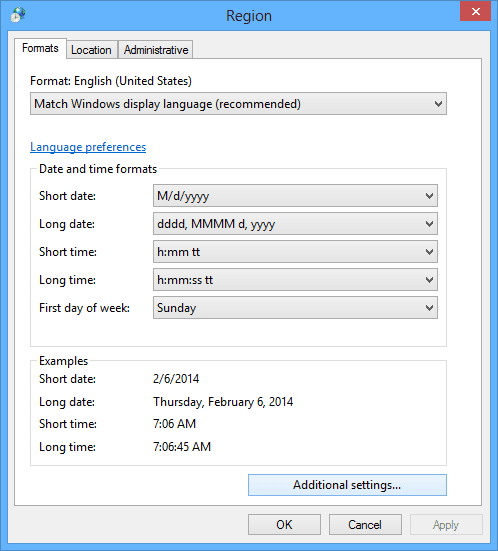Click the chevron arrow on Sunday combo box
The height and width of the screenshot is (551, 498).
(x=429, y=308)
